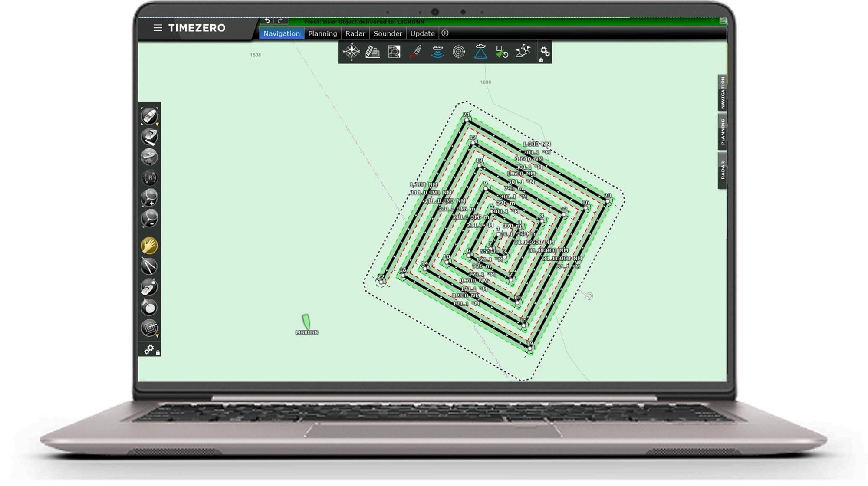Click the ship track recording icon
Screen dimensions: 868x486
tap(416, 52)
